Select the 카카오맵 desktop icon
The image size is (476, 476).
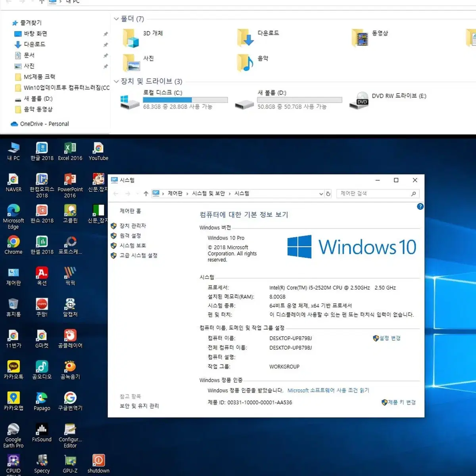pyautogui.click(x=13, y=401)
